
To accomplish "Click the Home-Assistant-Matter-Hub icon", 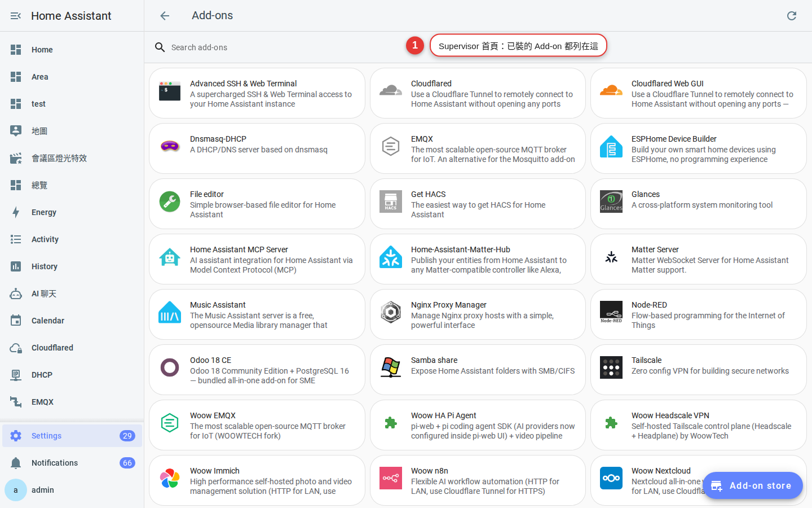I will pos(391,257).
